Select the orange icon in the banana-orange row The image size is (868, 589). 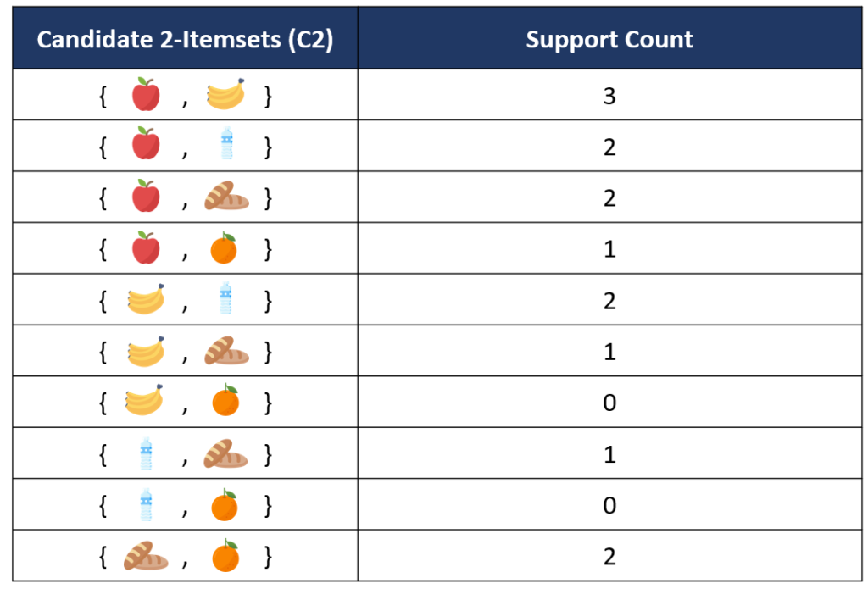click(225, 402)
